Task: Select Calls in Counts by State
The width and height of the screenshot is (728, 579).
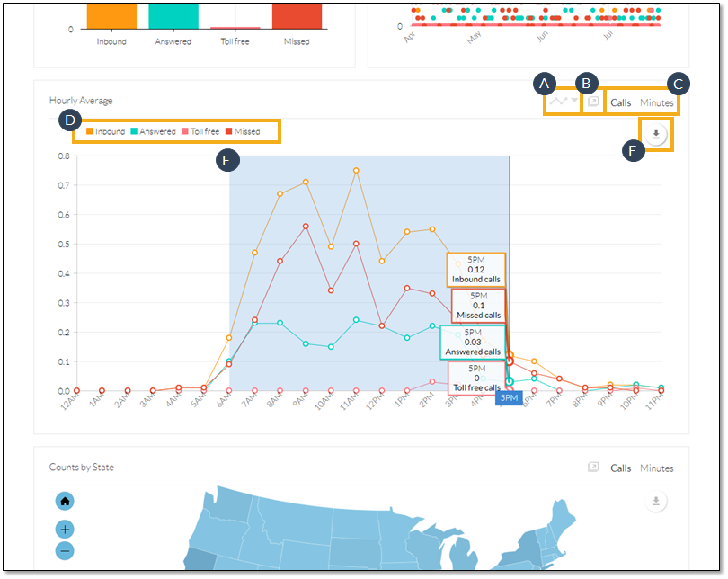Action: point(620,468)
